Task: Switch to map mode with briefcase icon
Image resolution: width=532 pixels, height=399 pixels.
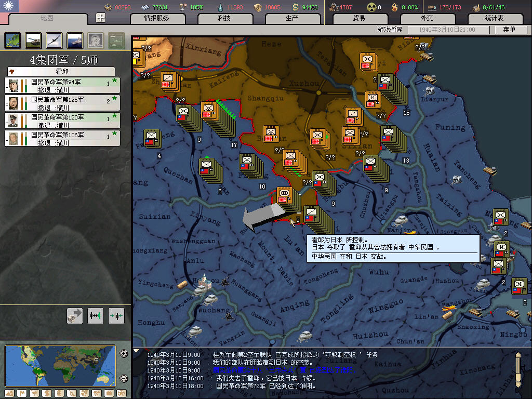Action: [x=109, y=394]
